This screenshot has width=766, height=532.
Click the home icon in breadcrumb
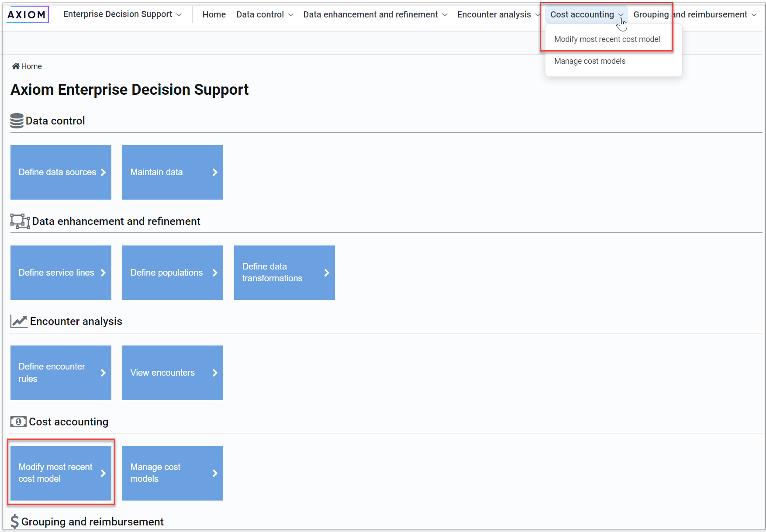(x=16, y=66)
